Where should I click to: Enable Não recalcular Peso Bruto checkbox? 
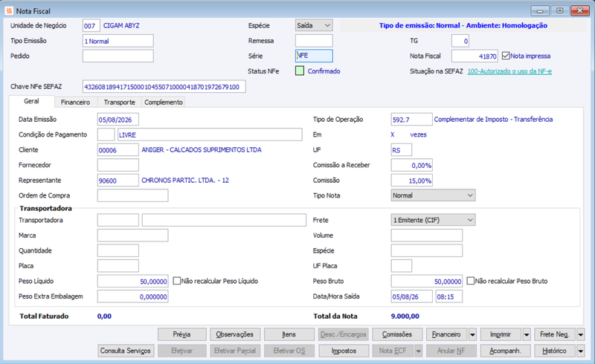point(471,281)
